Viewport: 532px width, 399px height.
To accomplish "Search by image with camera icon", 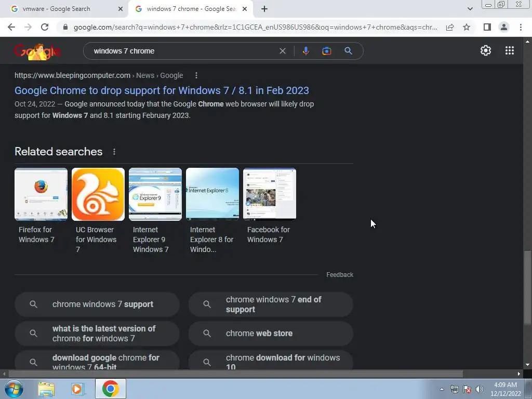I will (327, 51).
